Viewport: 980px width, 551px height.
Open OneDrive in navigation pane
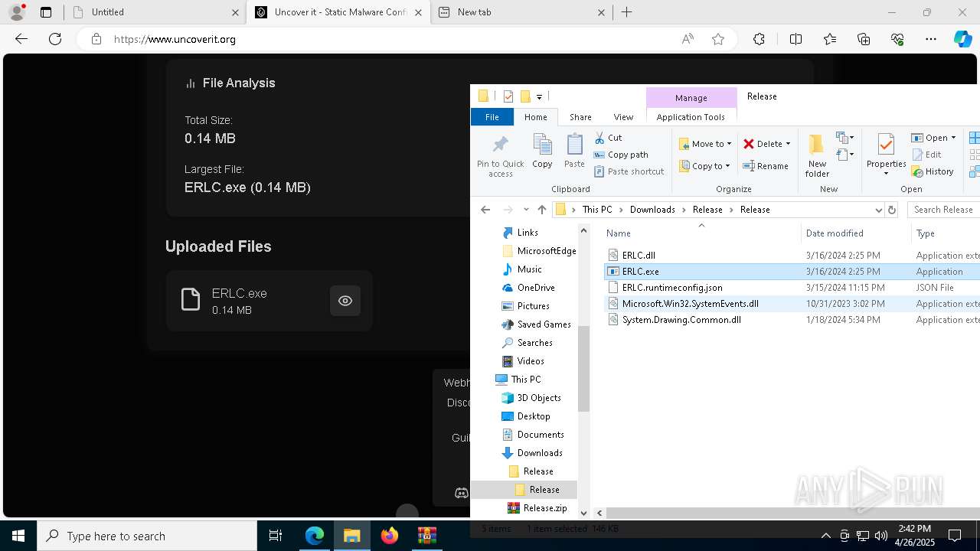coord(536,288)
